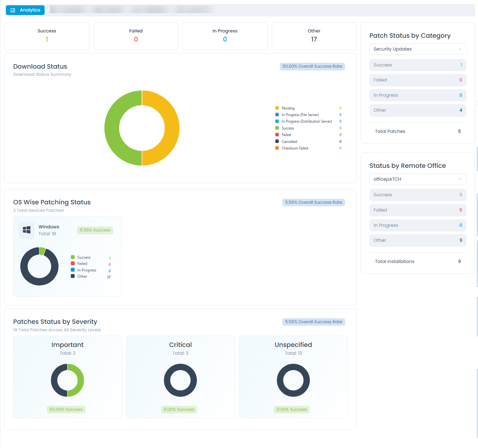Click the Analytics chart icon in the top tab
The width and height of the screenshot is (478, 448).
13,10
